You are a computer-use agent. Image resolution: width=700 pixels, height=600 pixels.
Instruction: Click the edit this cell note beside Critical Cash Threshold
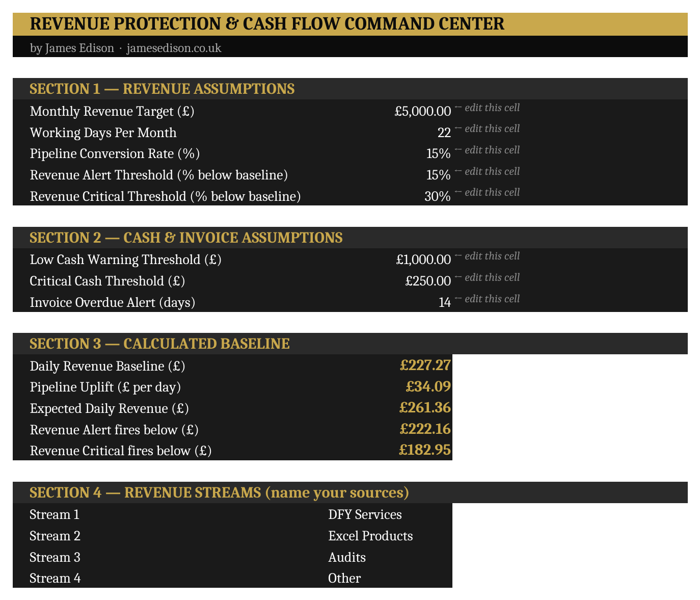[x=487, y=277]
